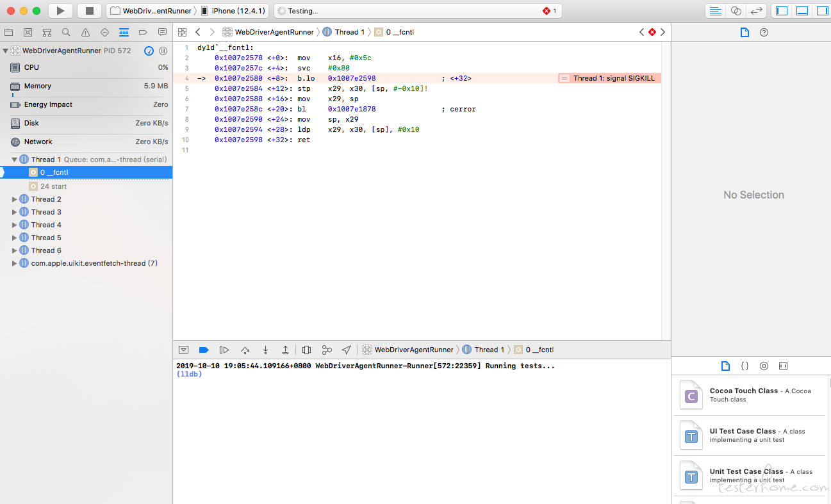831x504 pixels.
Task: Select the Debug navigator tab
Action: click(124, 32)
